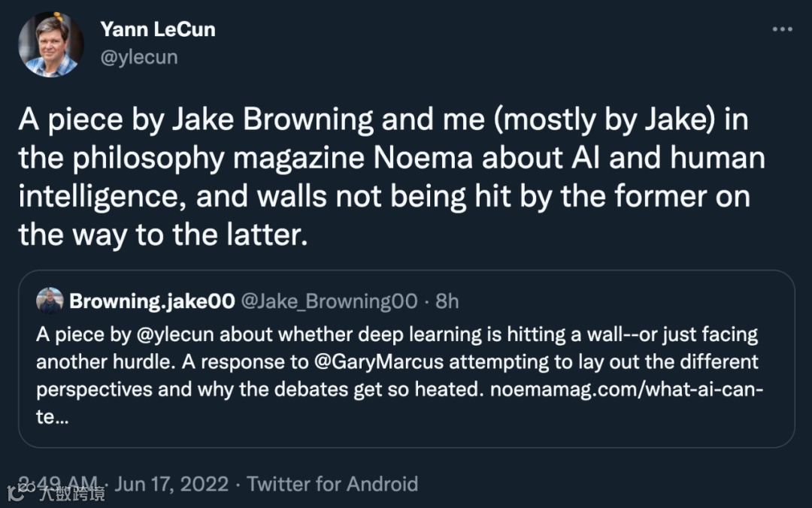Image resolution: width=812 pixels, height=508 pixels.
Task: Open the @GaryMarcus mention
Action: click(379, 362)
